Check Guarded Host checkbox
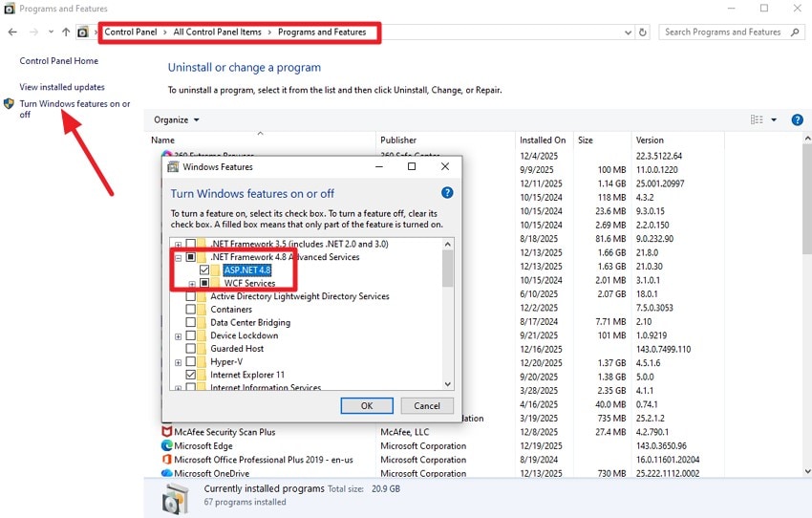The height and width of the screenshot is (518, 812). [x=190, y=349]
